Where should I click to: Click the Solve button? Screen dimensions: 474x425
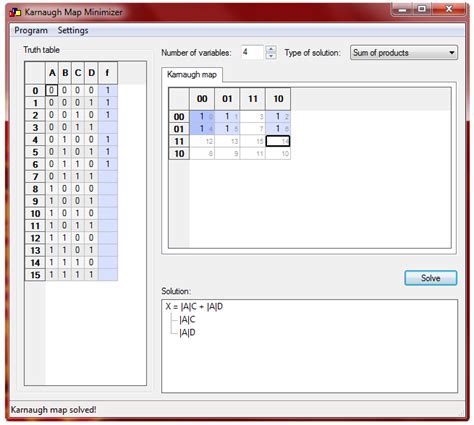point(431,278)
